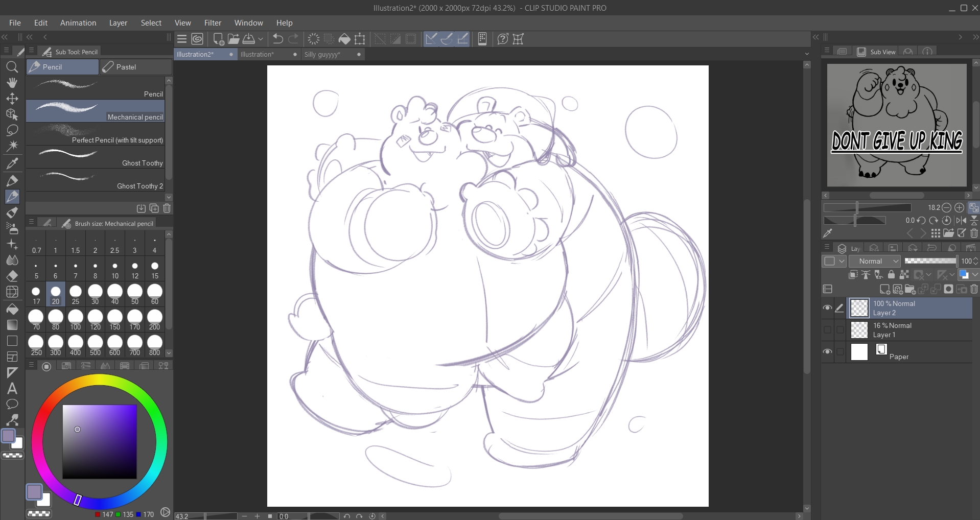Select the Fill bucket tool
Screen dimensions: 980x520
(x=12, y=309)
